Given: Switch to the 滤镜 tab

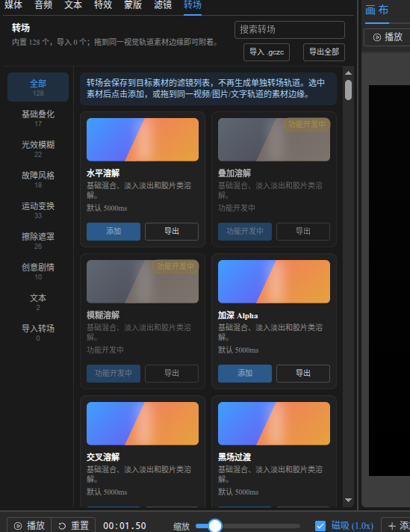Looking at the screenshot, I should [x=163, y=5].
